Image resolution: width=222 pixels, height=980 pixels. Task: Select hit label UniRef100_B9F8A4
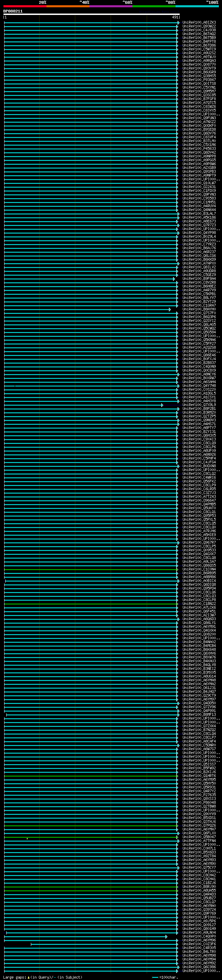tap(199, 279)
